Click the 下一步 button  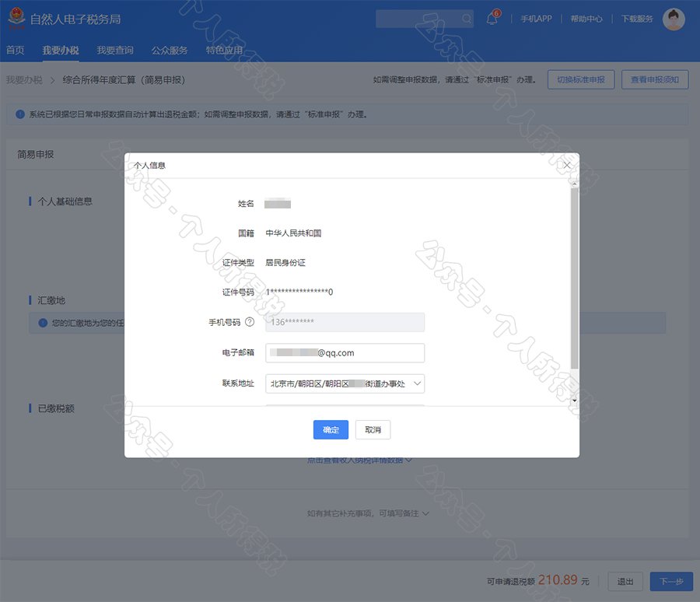coord(670,581)
